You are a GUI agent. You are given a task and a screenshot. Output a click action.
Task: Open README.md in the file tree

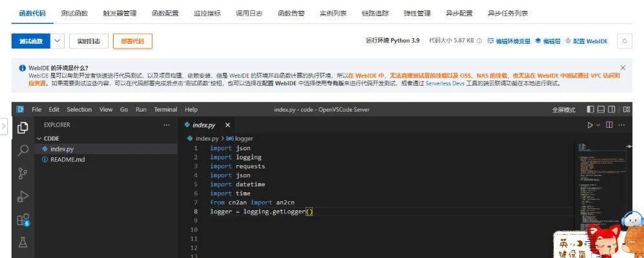pos(67,159)
